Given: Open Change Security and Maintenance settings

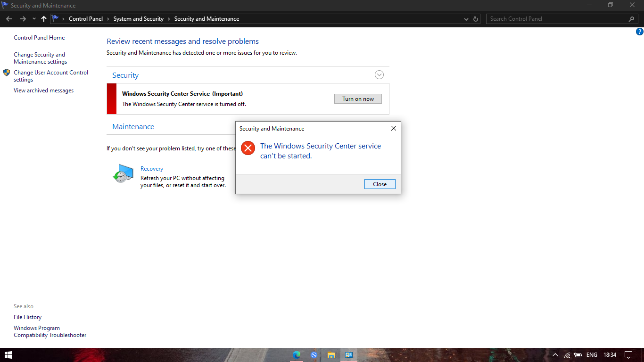Looking at the screenshot, I should tap(40, 58).
